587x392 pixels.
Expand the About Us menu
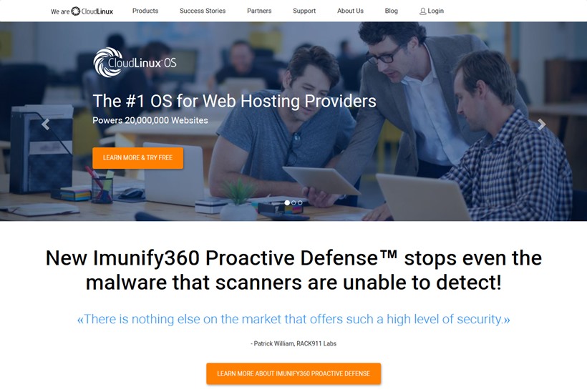point(350,11)
